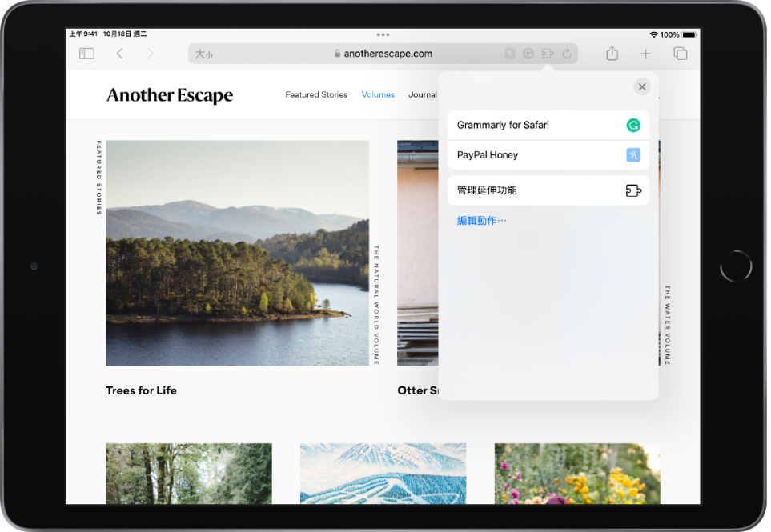Switch to the Volumes nav item
This screenshot has height=532, width=771.
pos(378,94)
